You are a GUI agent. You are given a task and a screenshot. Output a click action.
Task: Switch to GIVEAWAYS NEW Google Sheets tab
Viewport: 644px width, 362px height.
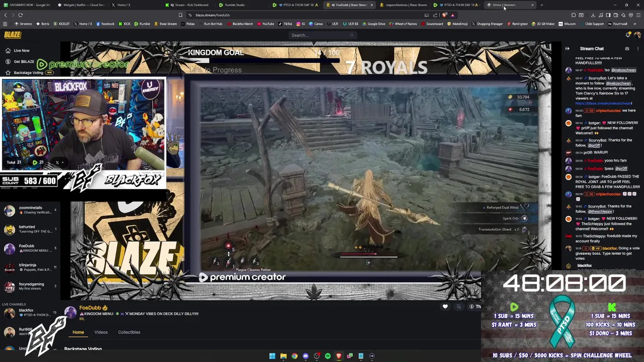[27, 5]
